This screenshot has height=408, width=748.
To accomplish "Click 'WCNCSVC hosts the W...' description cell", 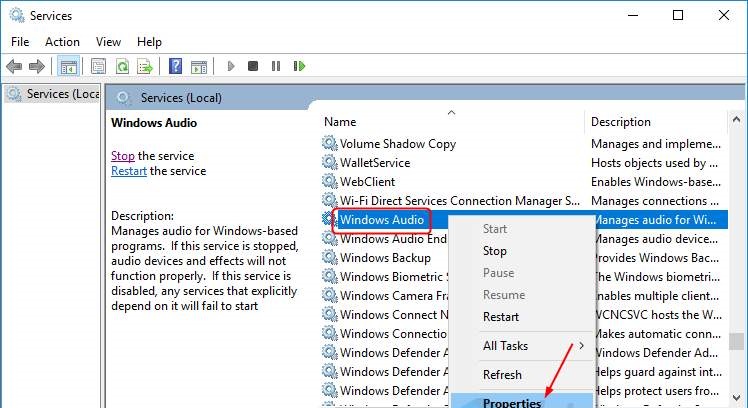I will tap(659, 314).
